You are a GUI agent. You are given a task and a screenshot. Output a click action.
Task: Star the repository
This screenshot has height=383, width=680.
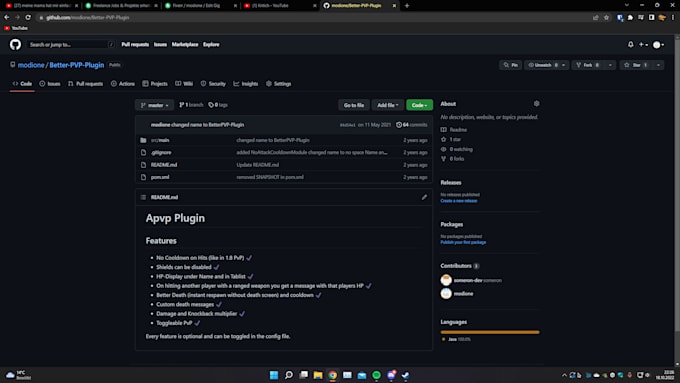(x=636, y=65)
